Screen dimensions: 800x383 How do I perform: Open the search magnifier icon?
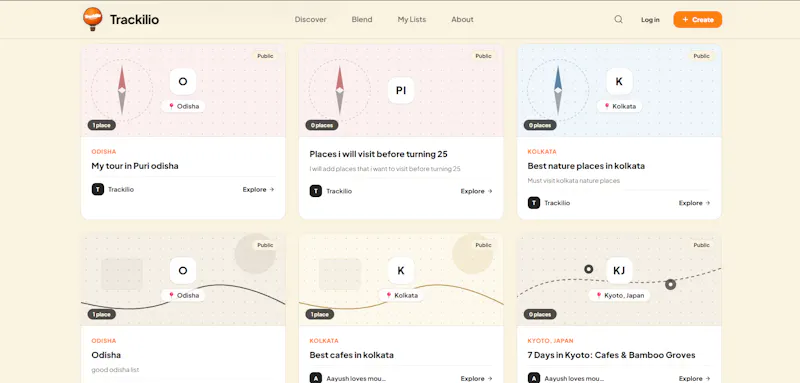(x=618, y=19)
